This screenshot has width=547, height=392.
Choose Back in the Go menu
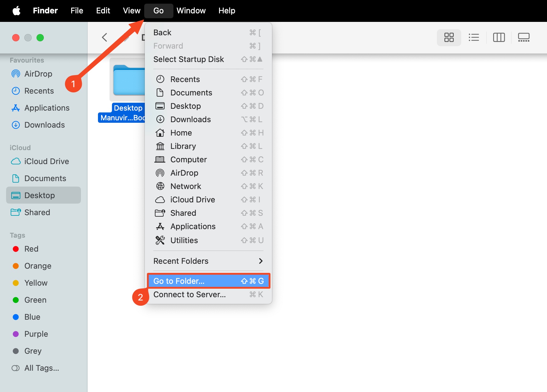pos(208,33)
